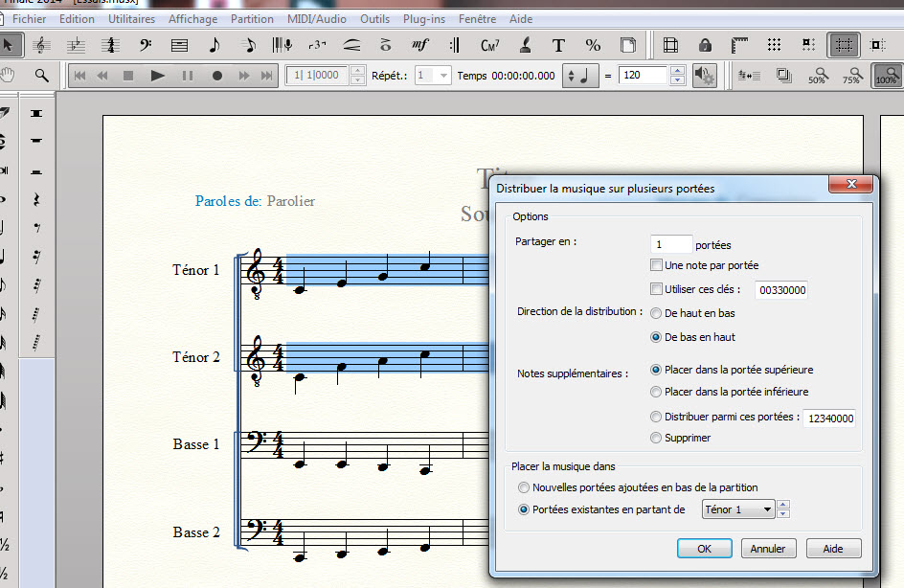The width and height of the screenshot is (904, 588).
Task: Enable 'Une note par portée' checkbox
Action: coord(656,265)
